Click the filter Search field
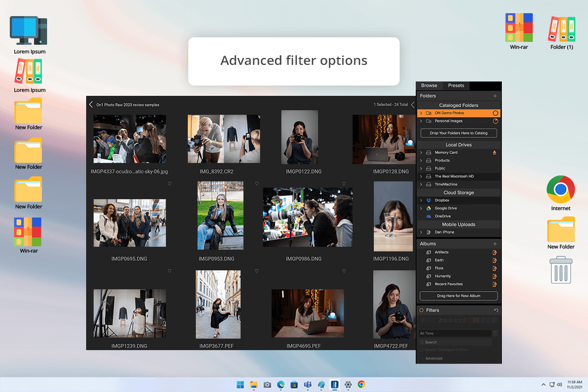Image resolution: width=588 pixels, height=392 pixels. [455, 342]
